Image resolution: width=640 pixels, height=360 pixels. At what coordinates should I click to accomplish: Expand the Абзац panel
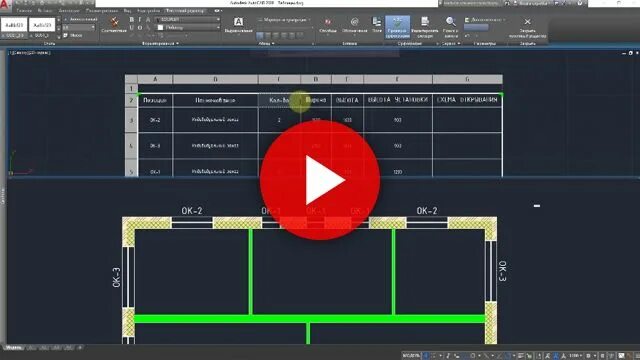coord(267,43)
